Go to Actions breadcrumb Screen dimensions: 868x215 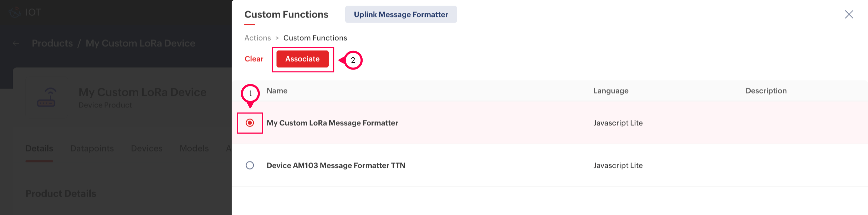click(x=257, y=38)
